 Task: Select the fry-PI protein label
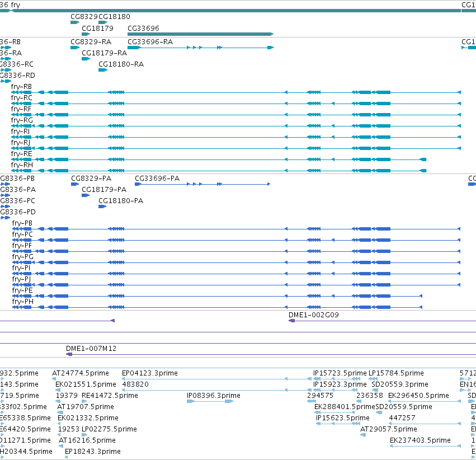tap(21, 268)
